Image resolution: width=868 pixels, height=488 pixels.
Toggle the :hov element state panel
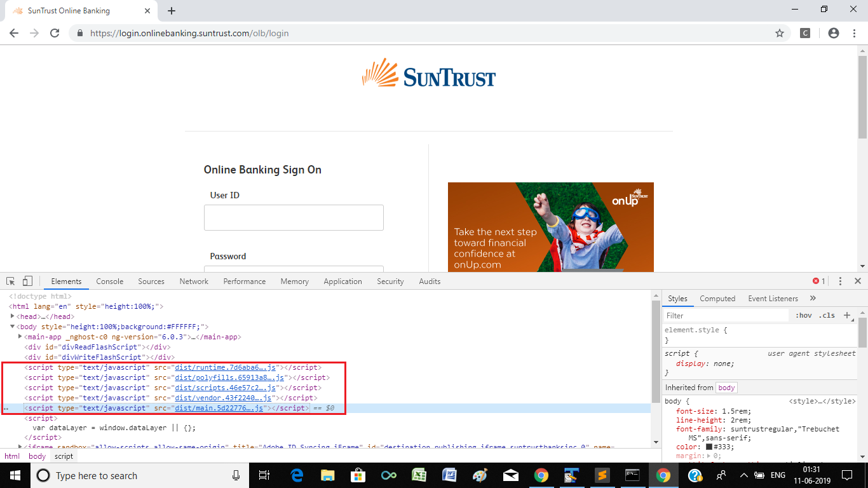pyautogui.click(x=804, y=315)
